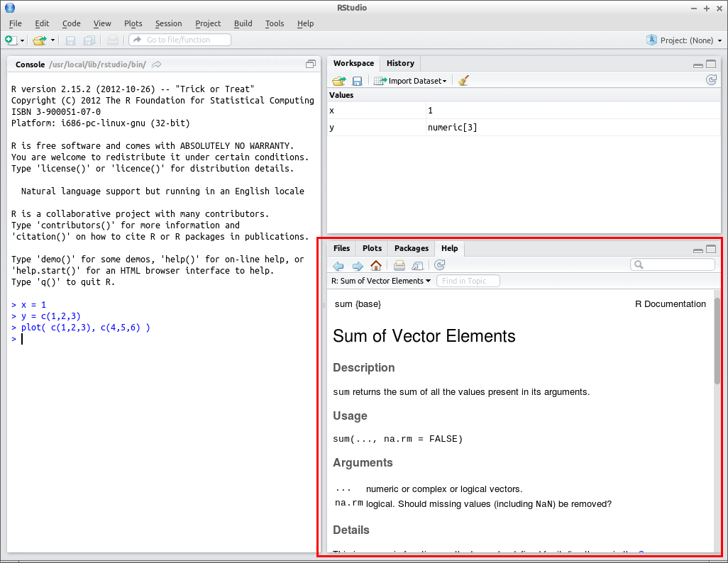728x563 pixels.
Task: Click the console line 'plot( c(1,2,3), c(4,5,6) )'
Action: pos(85,328)
